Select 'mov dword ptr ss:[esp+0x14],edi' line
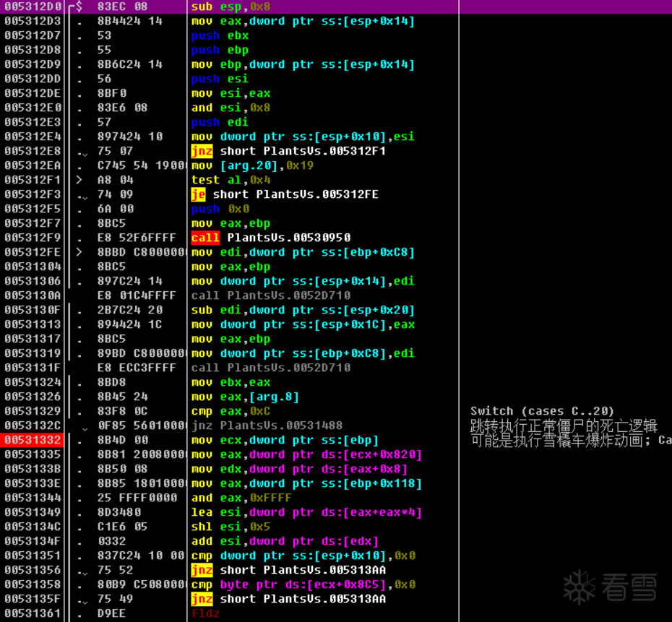This screenshot has height=622, width=672. pyautogui.click(x=303, y=281)
